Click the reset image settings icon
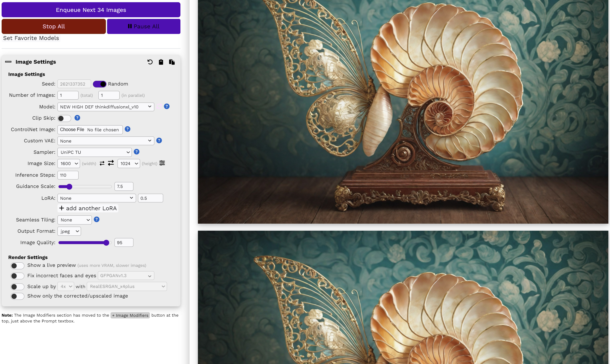This screenshot has width=610, height=364. click(x=150, y=62)
